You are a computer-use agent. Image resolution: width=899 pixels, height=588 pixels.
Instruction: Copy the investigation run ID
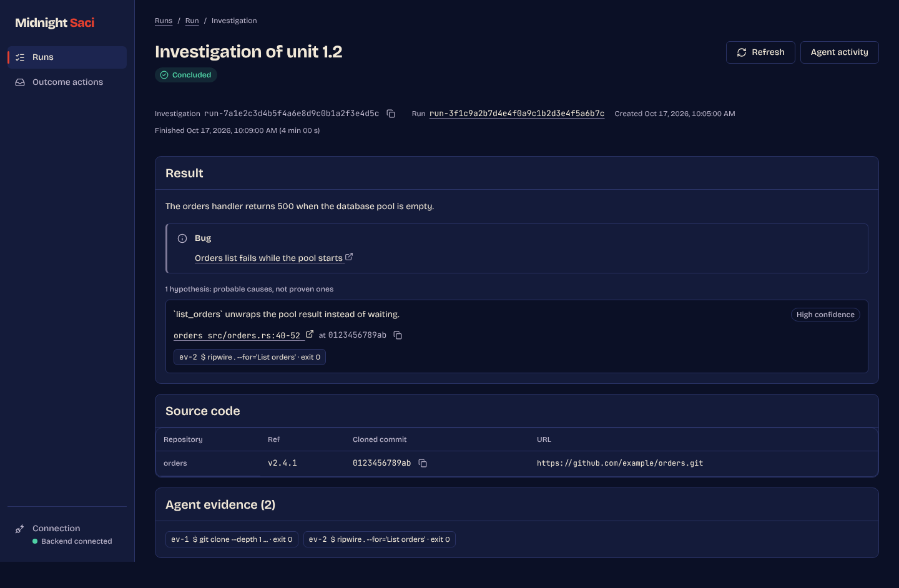pyautogui.click(x=391, y=114)
